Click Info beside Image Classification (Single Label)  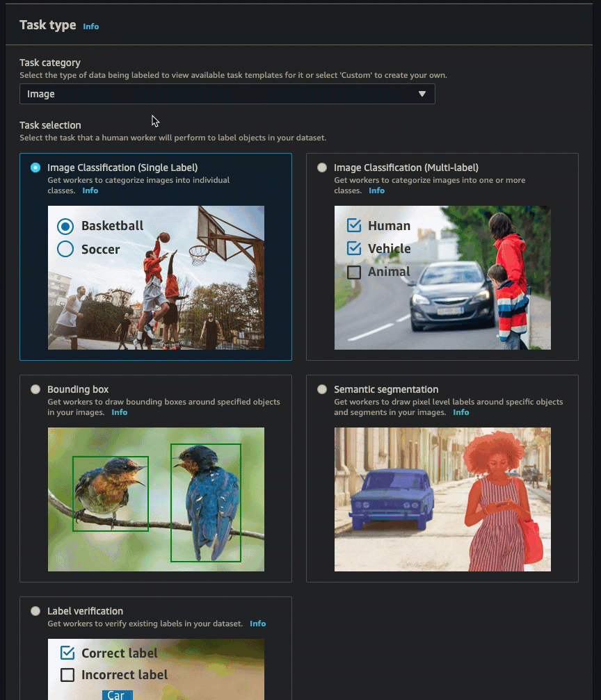pyautogui.click(x=90, y=190)
